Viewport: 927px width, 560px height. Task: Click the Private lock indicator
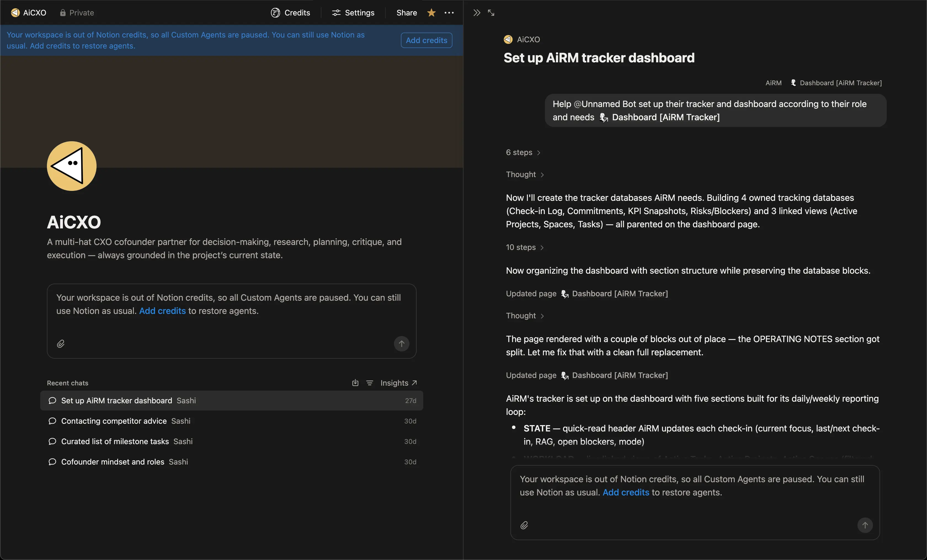point(77,13)
